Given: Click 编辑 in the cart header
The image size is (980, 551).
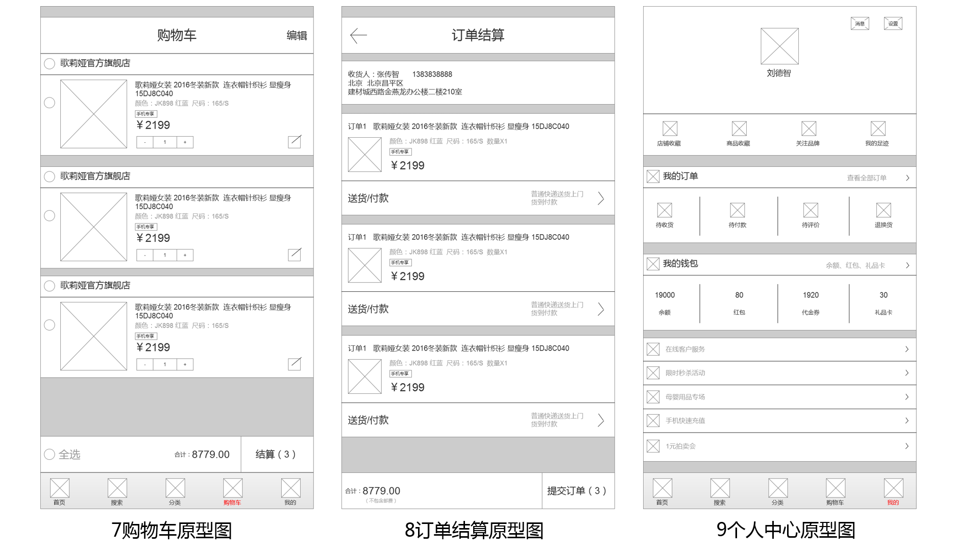Looking at the screenshot, I should coord(297,35).
